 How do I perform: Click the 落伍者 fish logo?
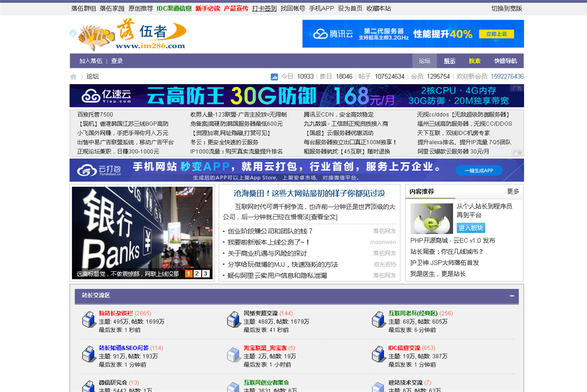point(128,35)
